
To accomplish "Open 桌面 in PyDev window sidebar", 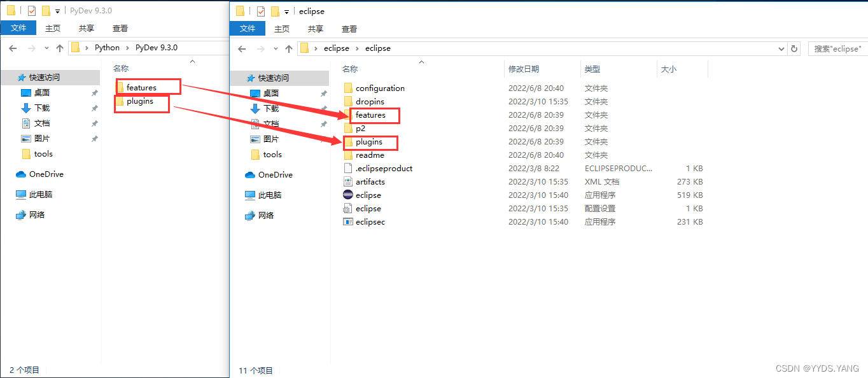I will pyautogui.click(x=42, y=92).
